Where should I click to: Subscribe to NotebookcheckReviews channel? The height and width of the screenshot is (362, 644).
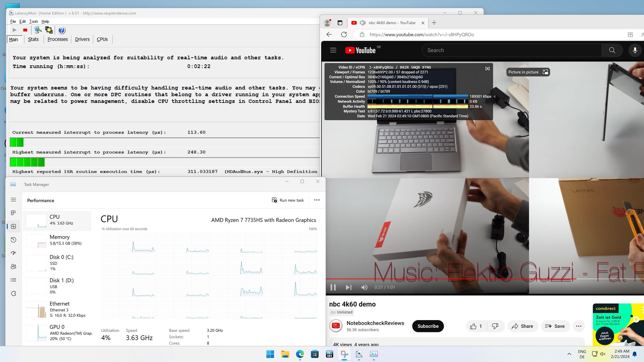pos(428,326)
